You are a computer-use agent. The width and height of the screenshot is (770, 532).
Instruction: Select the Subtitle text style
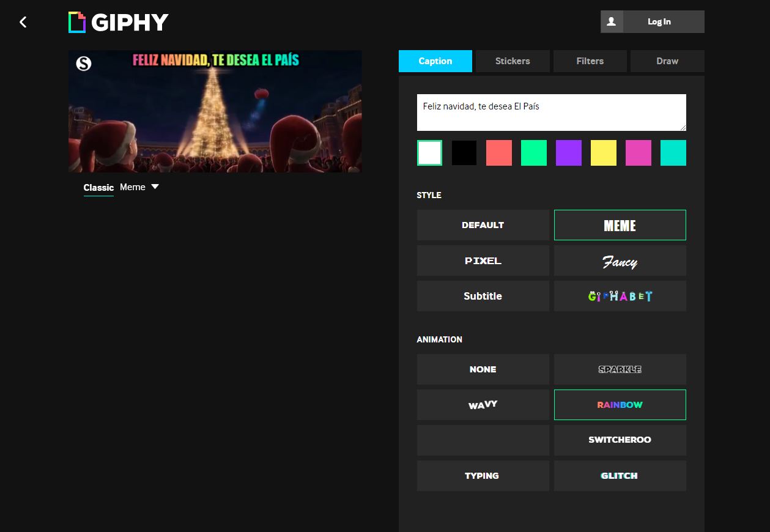point(483,296)
